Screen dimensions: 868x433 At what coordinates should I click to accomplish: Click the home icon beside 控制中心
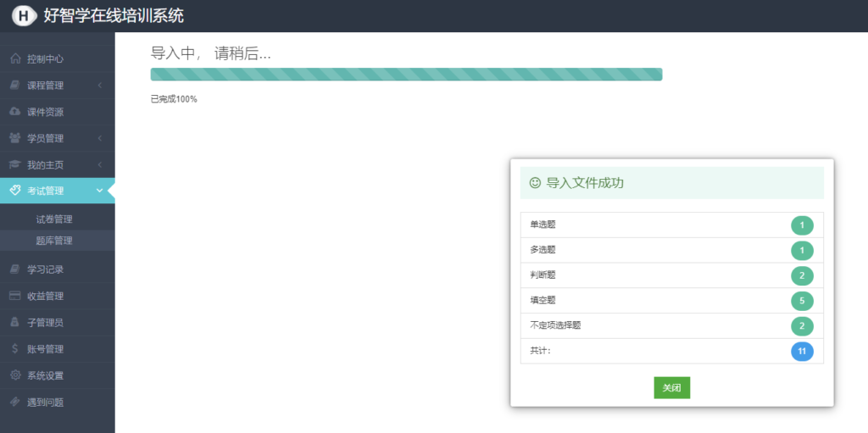tap(15, 58)
